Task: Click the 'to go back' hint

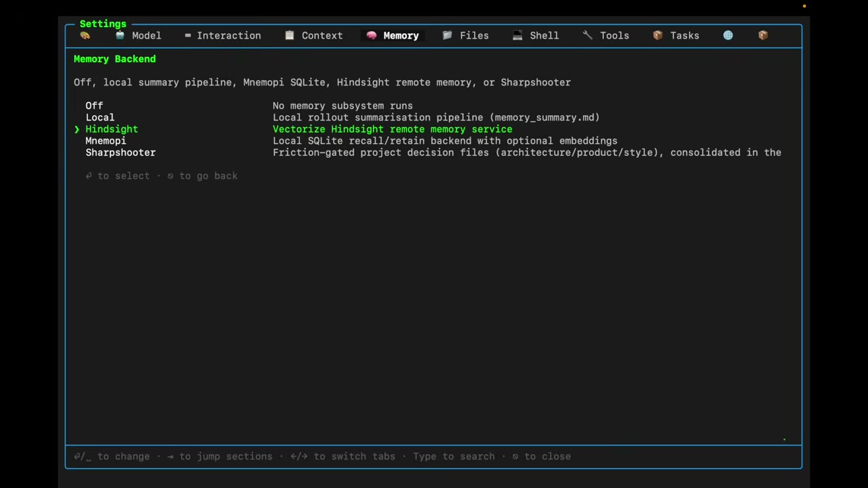Action: (208, 176)
